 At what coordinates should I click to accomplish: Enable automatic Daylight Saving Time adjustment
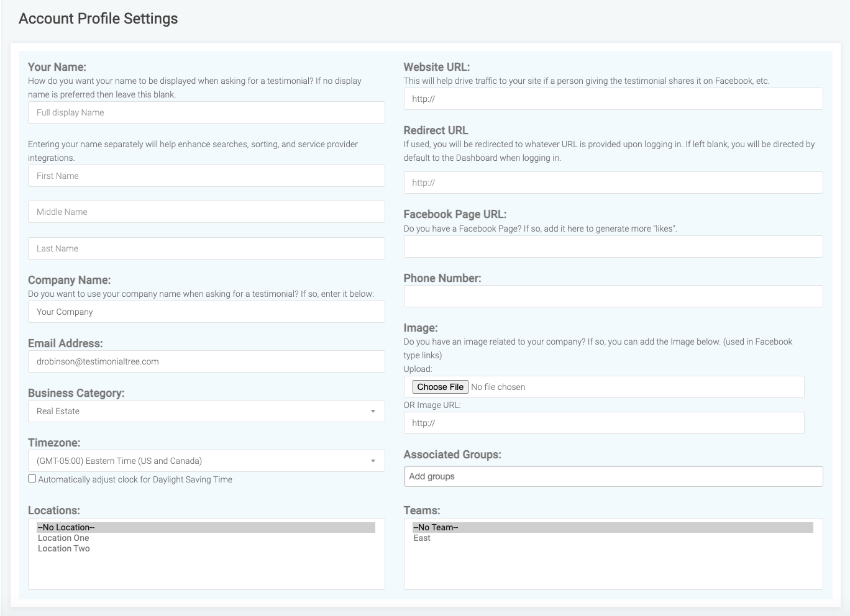[x=32, y=479]
